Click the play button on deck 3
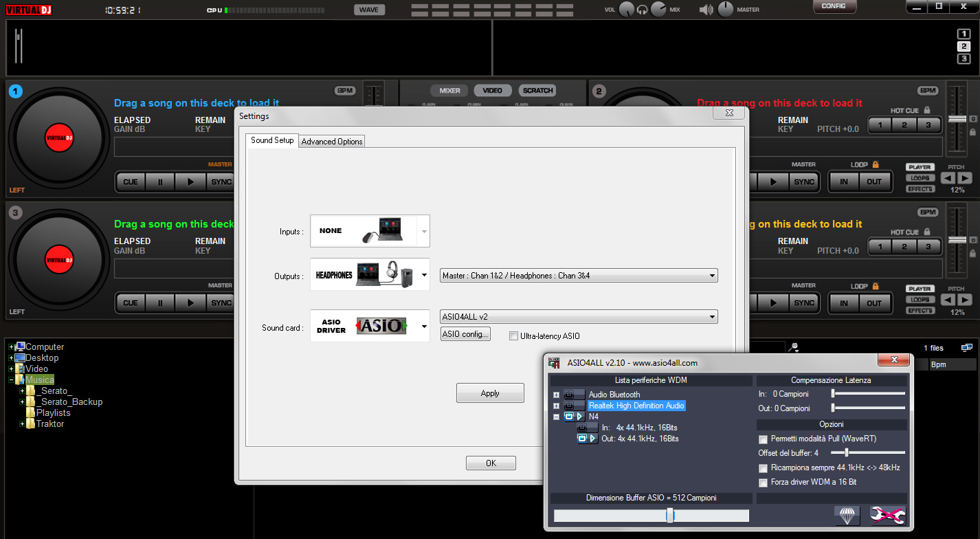This screenshot has width=980, height=539. [190, 303]
